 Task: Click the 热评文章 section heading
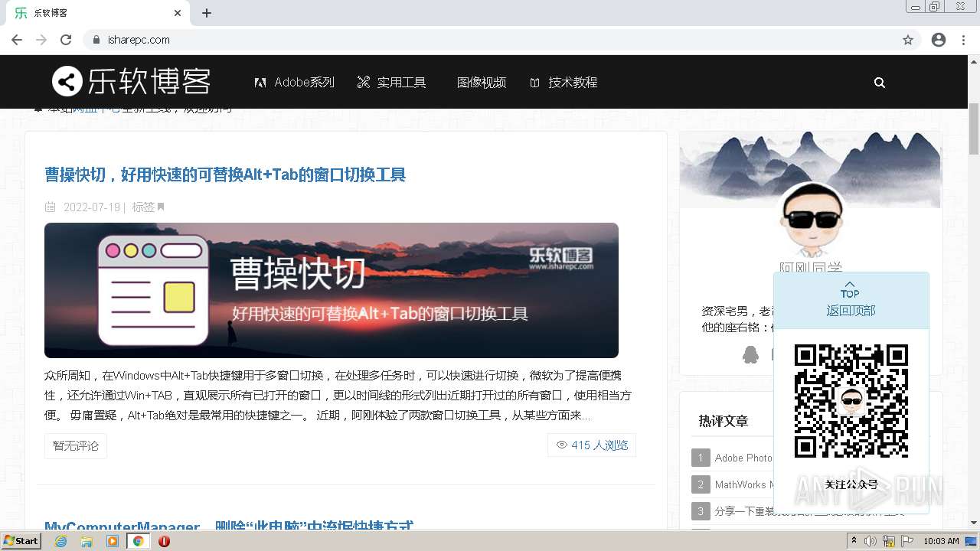tap(724, 421)
